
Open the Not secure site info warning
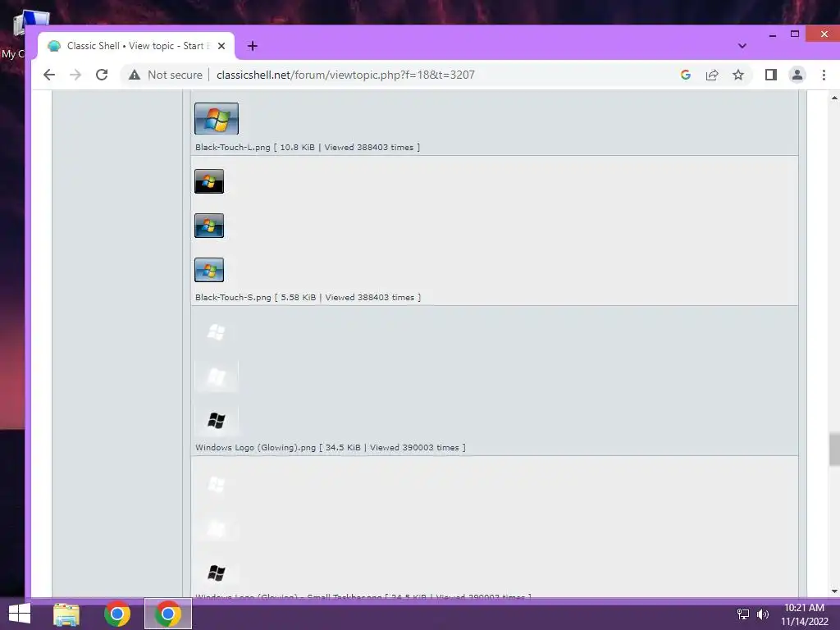pos(165,75)
